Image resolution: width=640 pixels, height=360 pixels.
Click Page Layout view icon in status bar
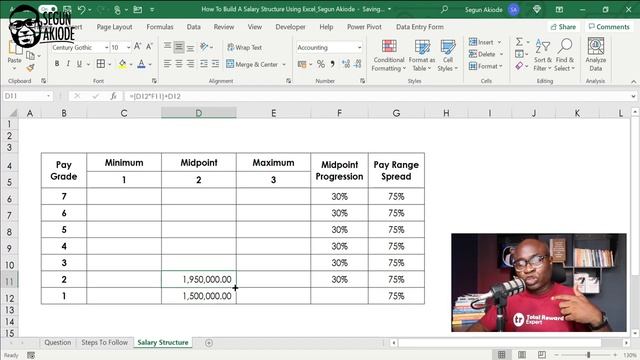[x=522, y=354]
